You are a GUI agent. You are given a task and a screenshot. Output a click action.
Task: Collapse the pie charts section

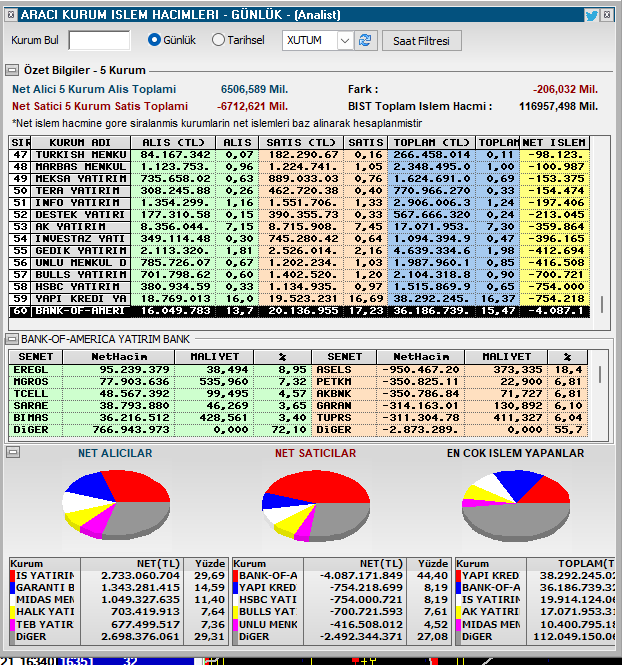[13, 452]
